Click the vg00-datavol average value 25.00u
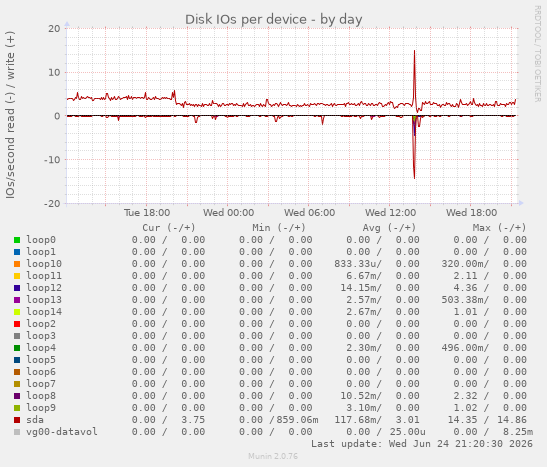The height and width of the screenshot is (467, 547). tap(407, 432)
